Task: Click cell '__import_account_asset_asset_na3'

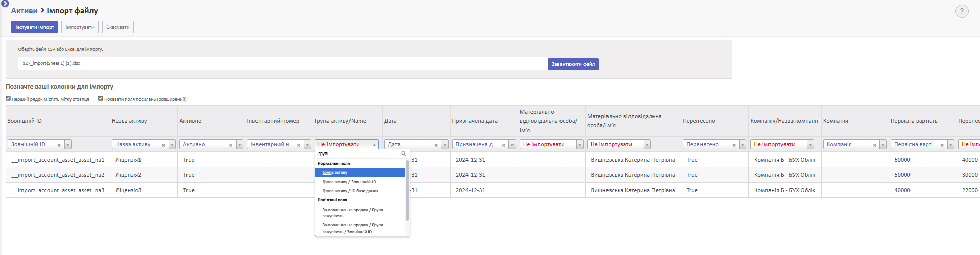Action: (x=58, y=190)
